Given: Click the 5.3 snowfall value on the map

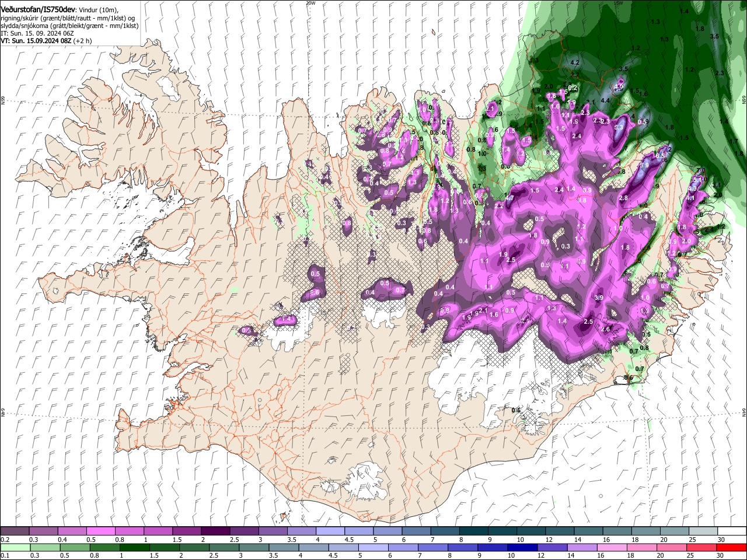Looking at the screenshot, I should pos(619,126).
